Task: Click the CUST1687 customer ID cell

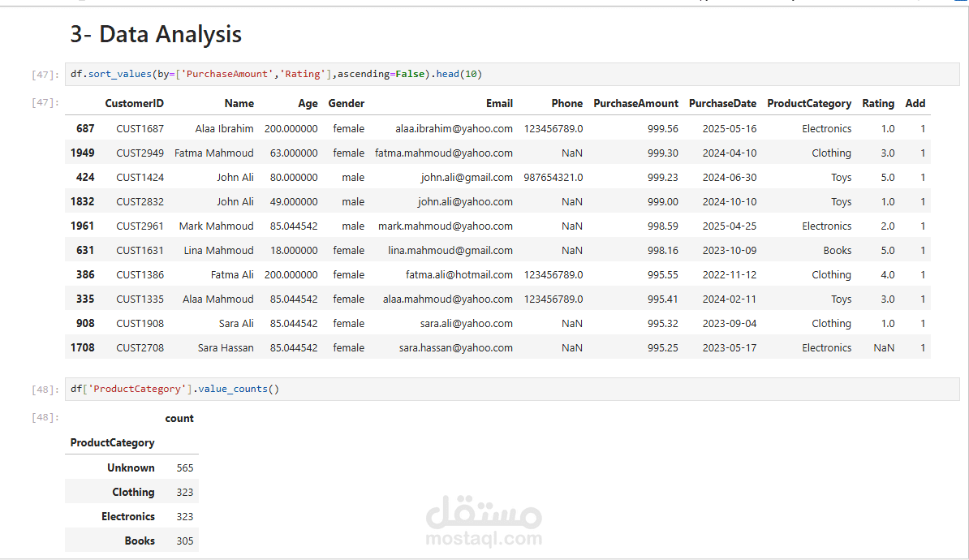Action: (x=140, y=128)
